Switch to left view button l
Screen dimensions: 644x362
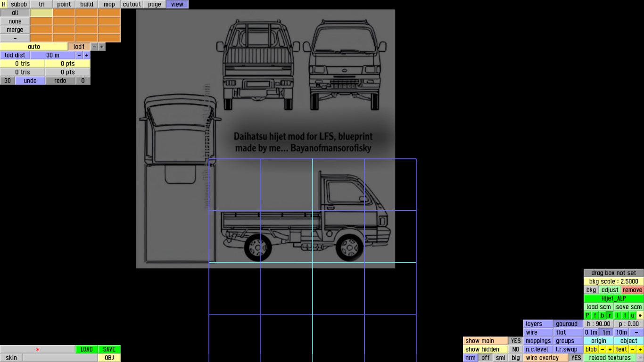(618, 315)
